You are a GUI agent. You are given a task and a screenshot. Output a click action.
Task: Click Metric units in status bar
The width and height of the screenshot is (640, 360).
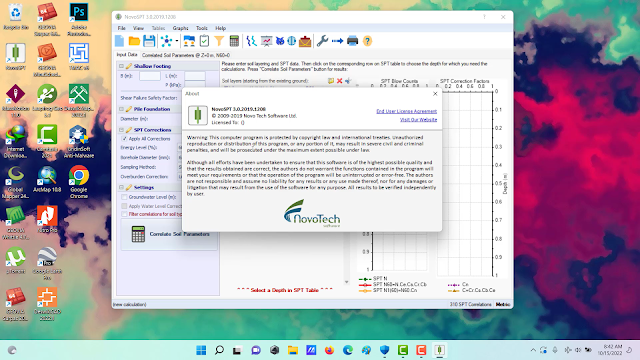pyautogui.click(x=503, y=304)
